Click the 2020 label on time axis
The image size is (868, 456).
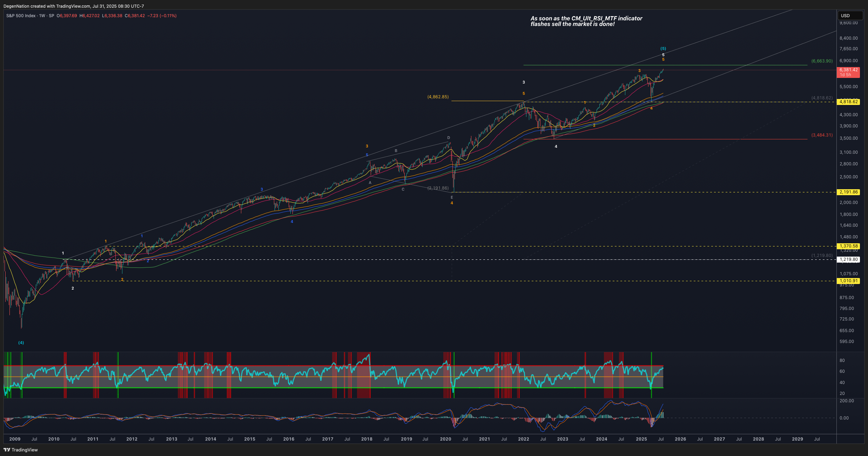tap(445, 439)
